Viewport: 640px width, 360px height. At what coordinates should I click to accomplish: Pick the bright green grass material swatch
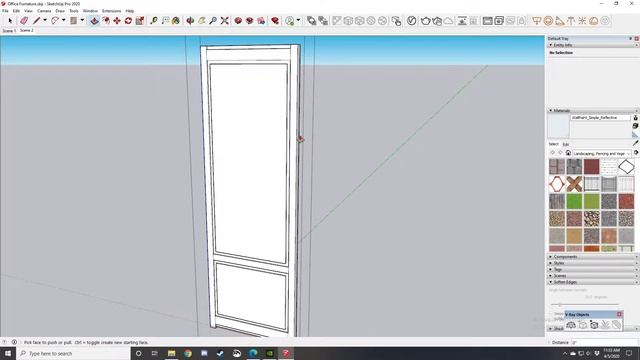tap(574, 201)
